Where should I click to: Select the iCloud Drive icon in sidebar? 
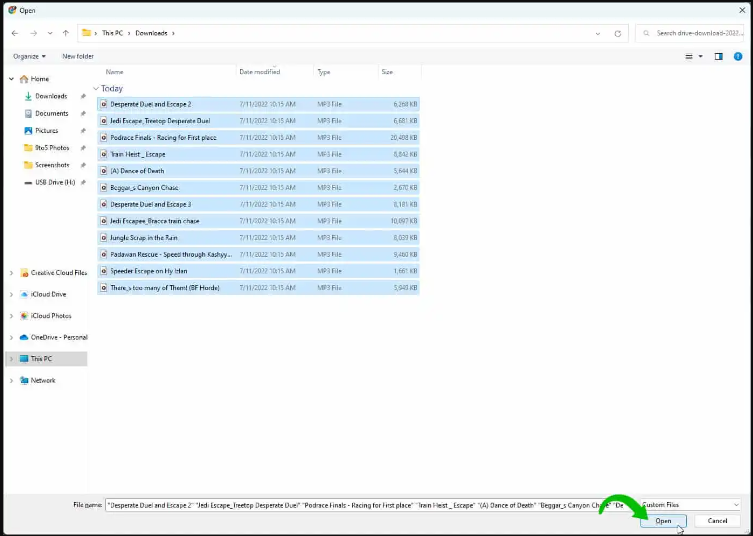pyautogui.click(x=24, y=294)
